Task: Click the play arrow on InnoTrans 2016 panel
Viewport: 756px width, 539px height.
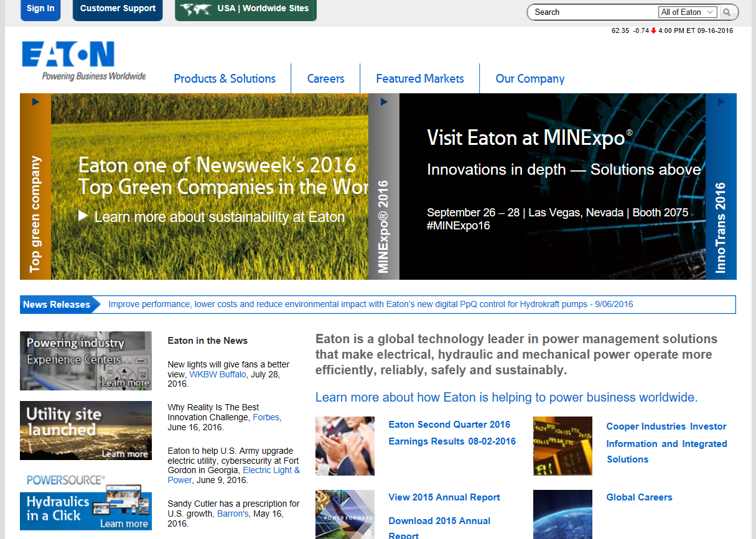Action: coord(721,102)
